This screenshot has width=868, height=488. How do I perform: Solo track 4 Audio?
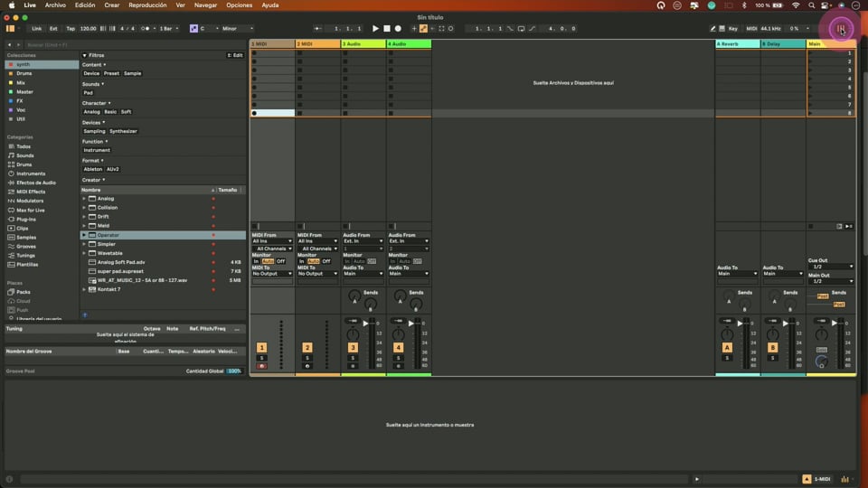[x=398, y=358]
